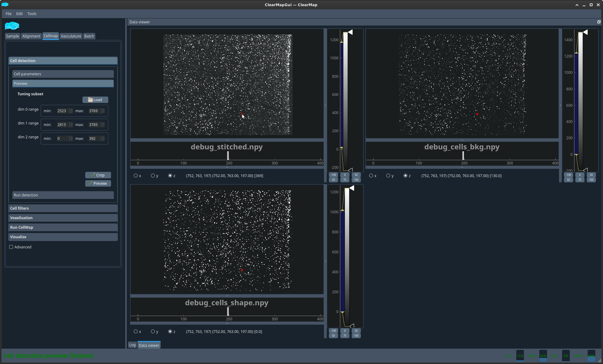Click the debug_stitched z-slice slider handle
603x364 pixels.
coord(228,156)
